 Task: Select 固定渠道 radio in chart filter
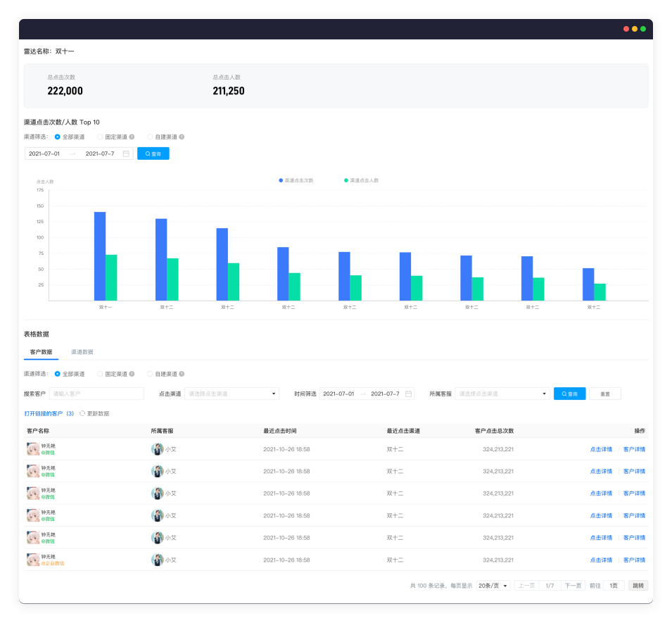point(100,137)
